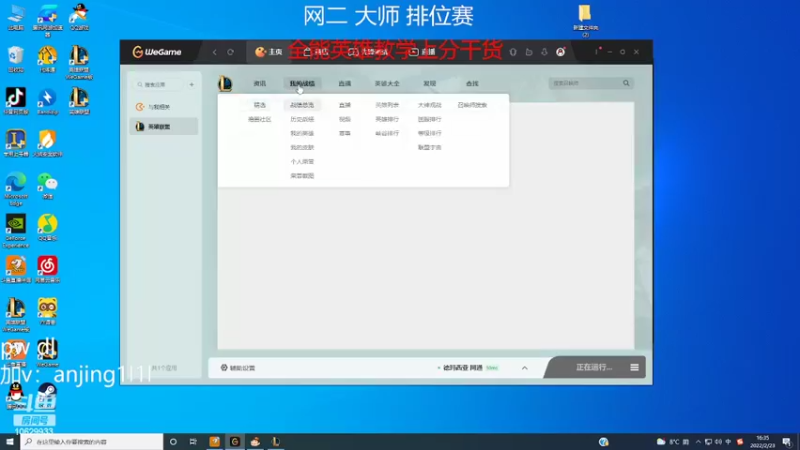The height and width of the screenshot is (450, 800).
Task: Open the 主页 home tab in WeGame
Action: tap(268, 52)
